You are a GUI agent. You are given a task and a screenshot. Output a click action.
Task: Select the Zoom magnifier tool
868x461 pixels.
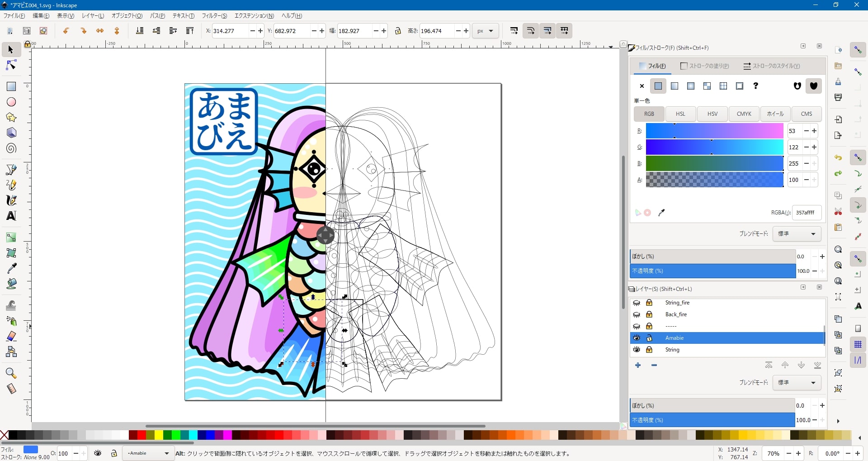11,373
